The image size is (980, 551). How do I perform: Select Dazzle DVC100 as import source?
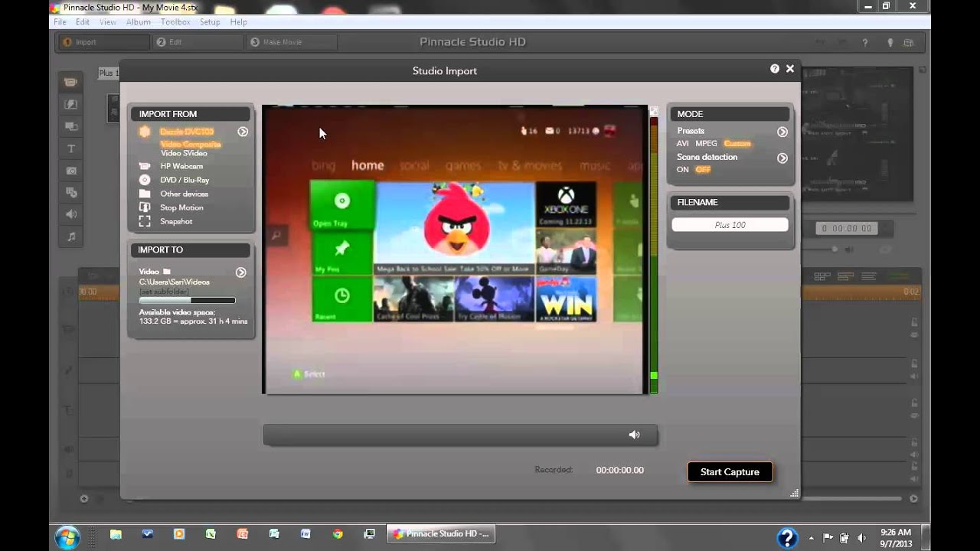(187, 132)
